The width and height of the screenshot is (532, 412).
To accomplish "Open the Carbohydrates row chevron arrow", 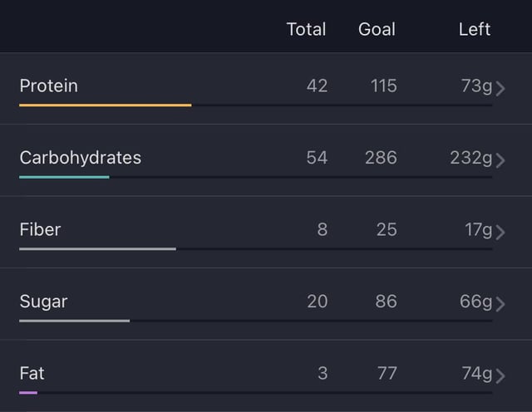I will (x=500, y=160).
